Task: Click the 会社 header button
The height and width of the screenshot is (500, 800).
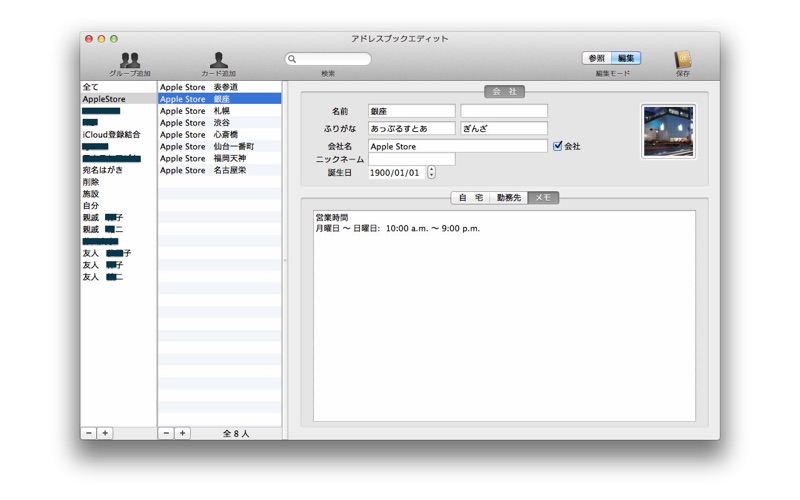Action: [504, 91]
